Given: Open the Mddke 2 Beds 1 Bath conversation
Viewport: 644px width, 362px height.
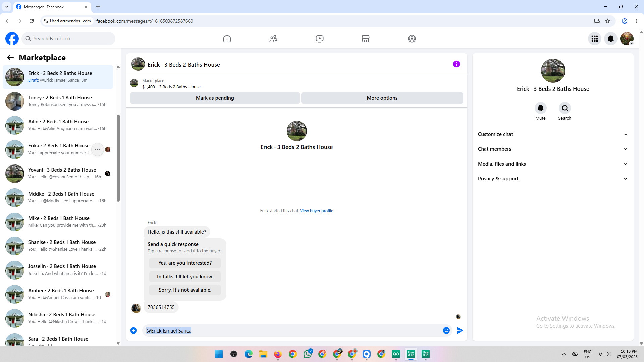Looking at the screenshot, I should tap(58, 198).
